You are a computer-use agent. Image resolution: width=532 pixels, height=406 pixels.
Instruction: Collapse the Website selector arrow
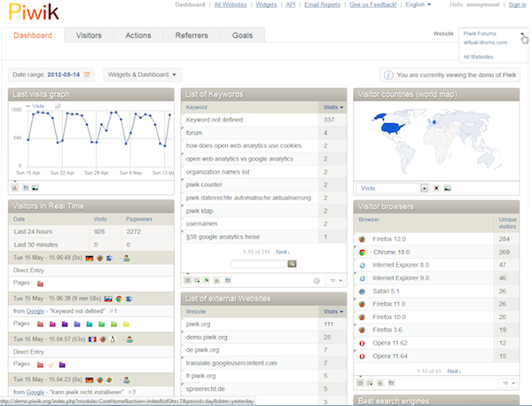click(x=522, y=34)
